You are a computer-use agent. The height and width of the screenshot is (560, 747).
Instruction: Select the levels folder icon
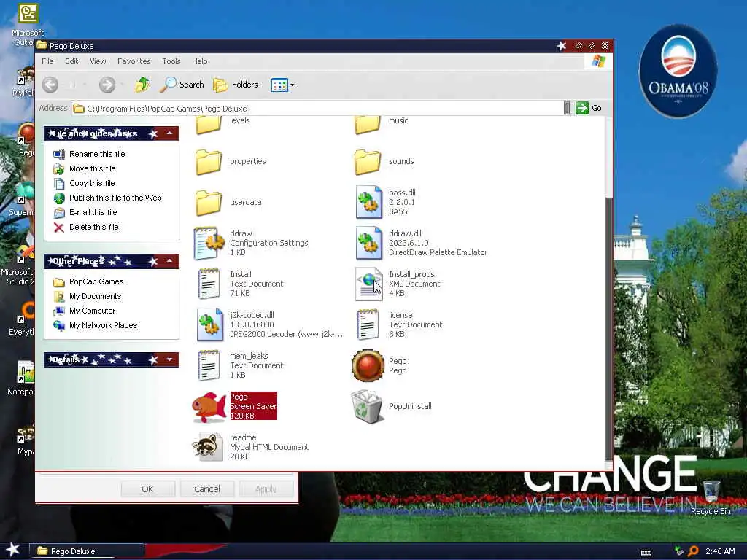pos(209,124)
